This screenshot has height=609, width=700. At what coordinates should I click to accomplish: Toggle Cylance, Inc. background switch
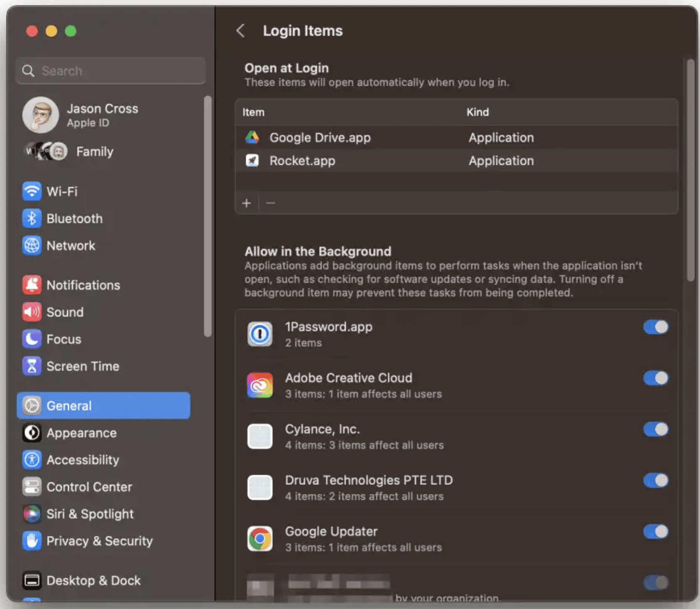656,429
